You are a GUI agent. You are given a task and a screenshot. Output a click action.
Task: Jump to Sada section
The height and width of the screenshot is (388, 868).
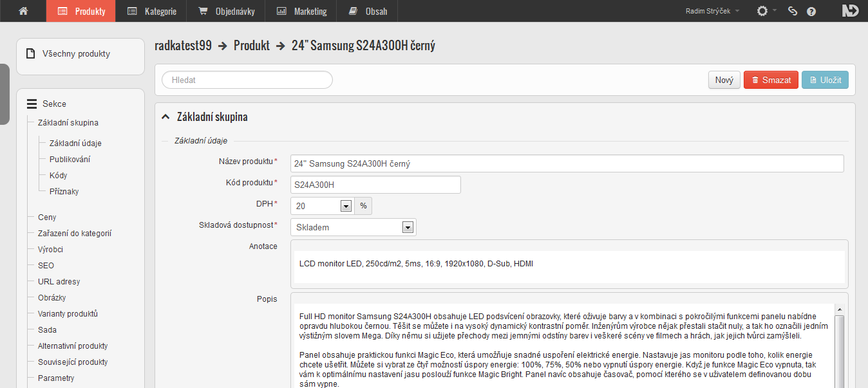point(47,330)
